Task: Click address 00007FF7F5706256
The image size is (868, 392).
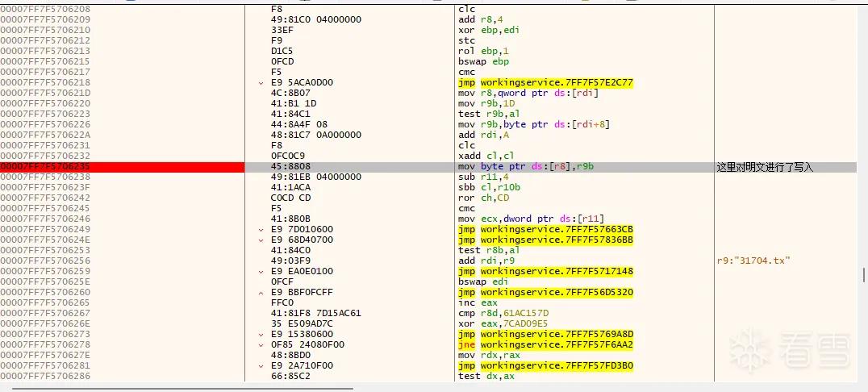Action: (x=45, y=261)
